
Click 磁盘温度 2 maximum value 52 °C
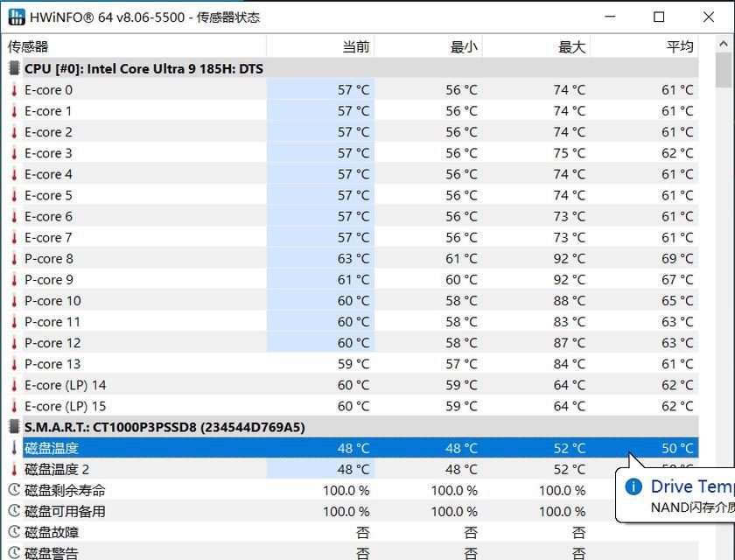point(570,470)
